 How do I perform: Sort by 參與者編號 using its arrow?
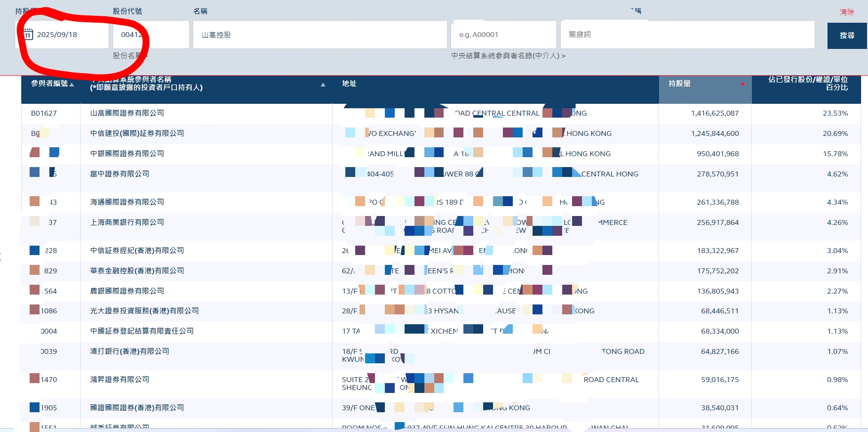(72, 85)
